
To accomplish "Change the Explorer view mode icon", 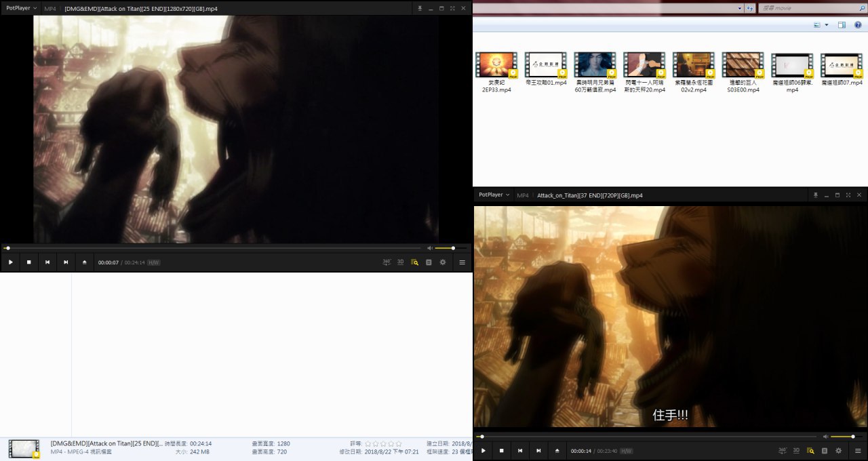I will pos(817,25).
